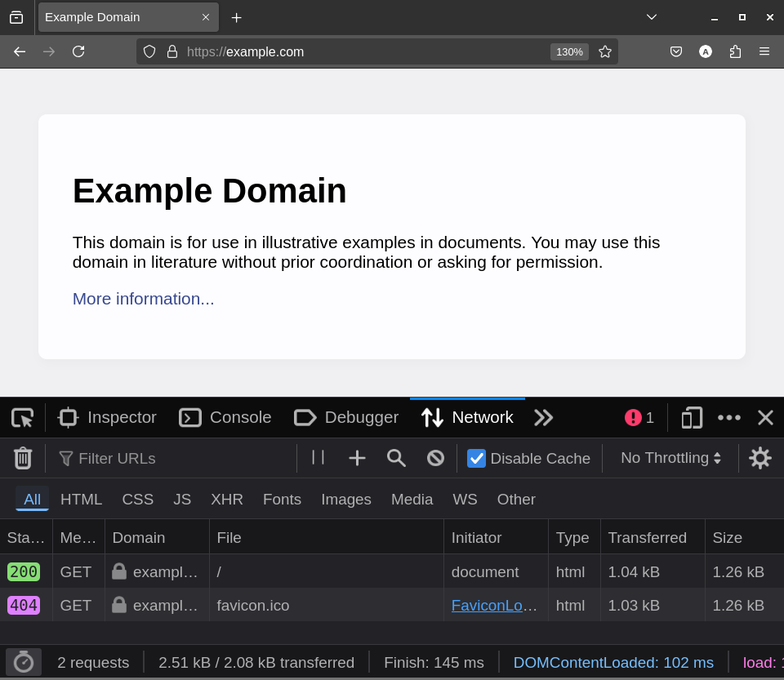Sort by the Type column header
Screen dimensions: 784x680
pos(574,538)
